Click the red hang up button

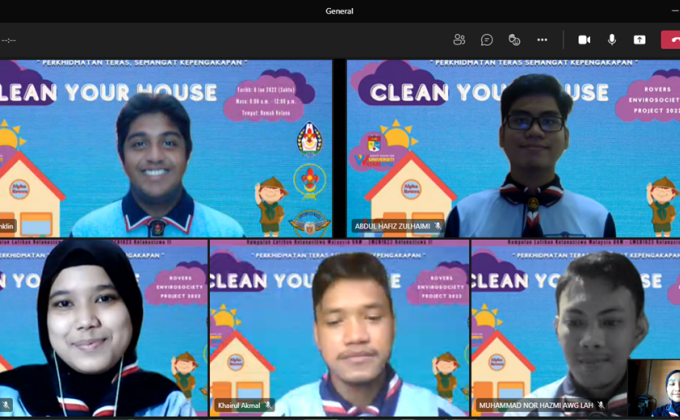pos(672,40)
